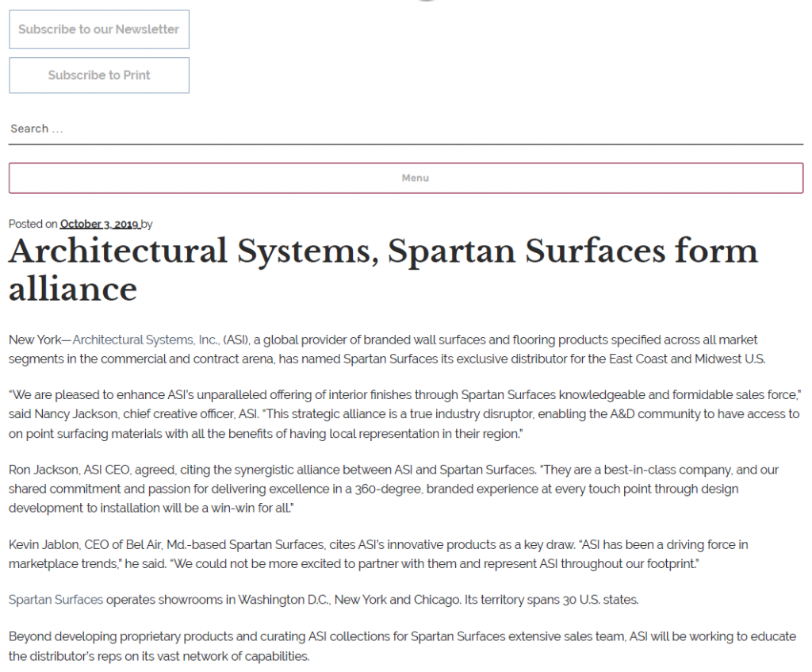Follow the Spartan Surfaces link

tap(56, 600)
